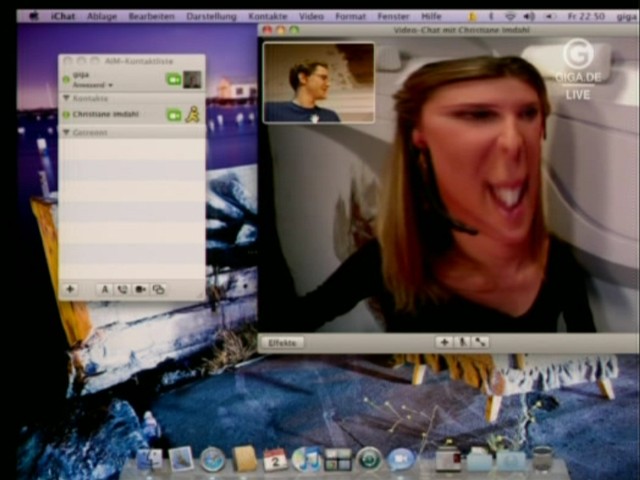The height and width of the screenshot is (480, 640).
Task: Collapse the Kontakte group
Action: [67, 99]
